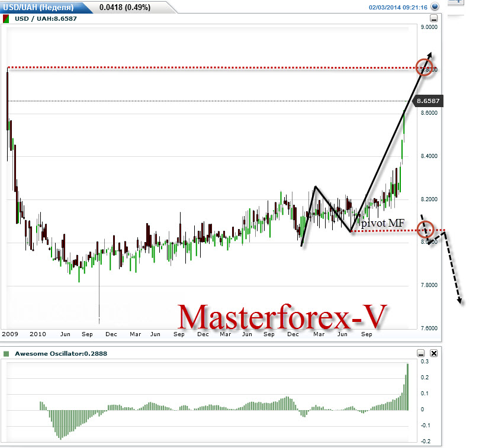The height and width of the screenshot is (448, 479).
Task: Close the Awesome Oscillator indicator panel
Action: point(434,353)
